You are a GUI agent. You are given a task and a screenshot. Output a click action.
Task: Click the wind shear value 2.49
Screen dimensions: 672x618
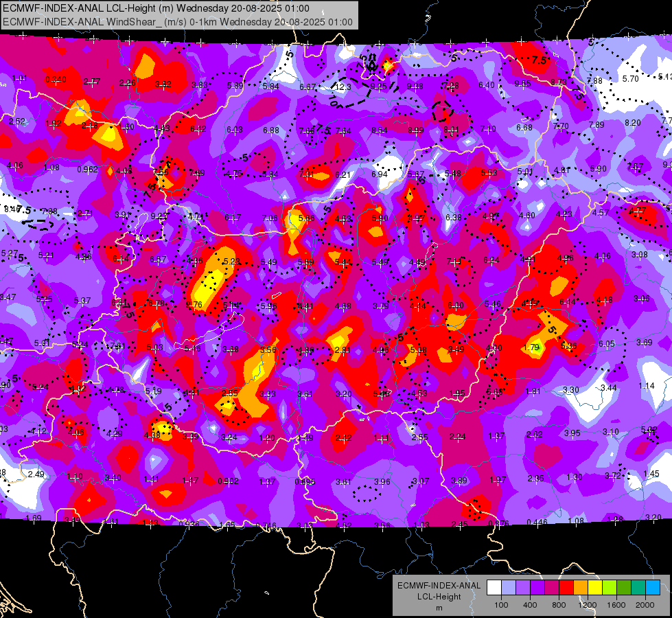[x=36, y=474]
